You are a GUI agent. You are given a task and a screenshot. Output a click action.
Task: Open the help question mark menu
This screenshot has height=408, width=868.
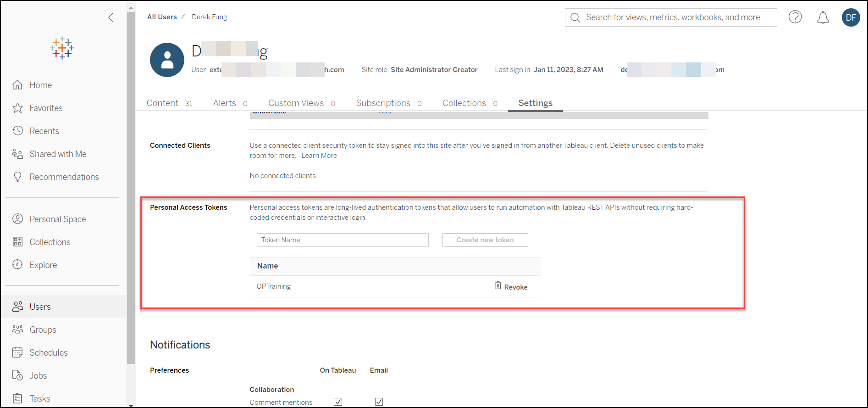tap(795, 17)
